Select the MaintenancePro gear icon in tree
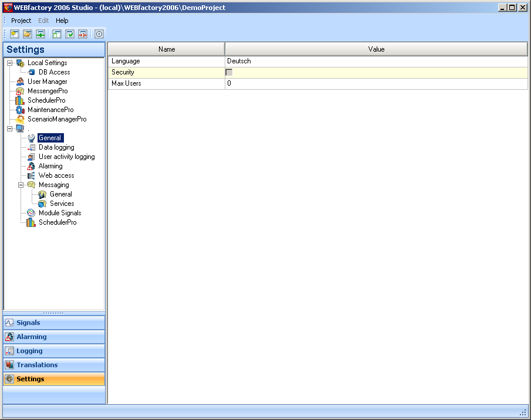The image size is (531, 420). coord(20,110)
